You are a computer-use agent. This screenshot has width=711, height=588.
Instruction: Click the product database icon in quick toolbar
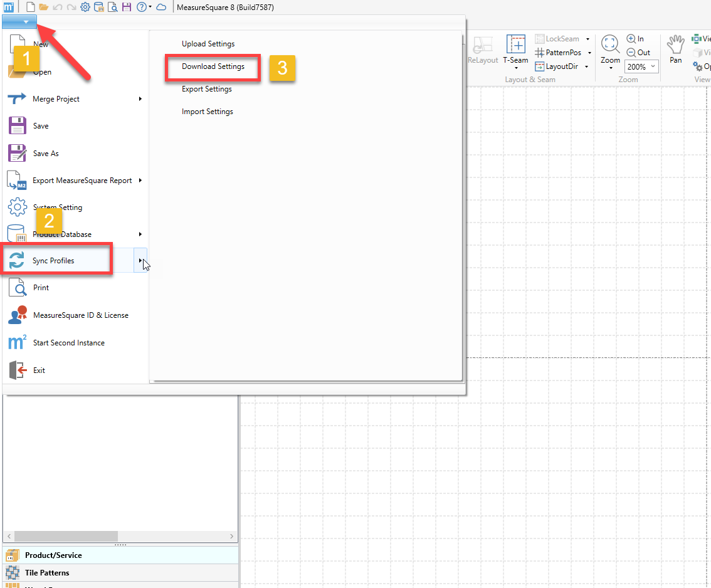coord(99,7)
